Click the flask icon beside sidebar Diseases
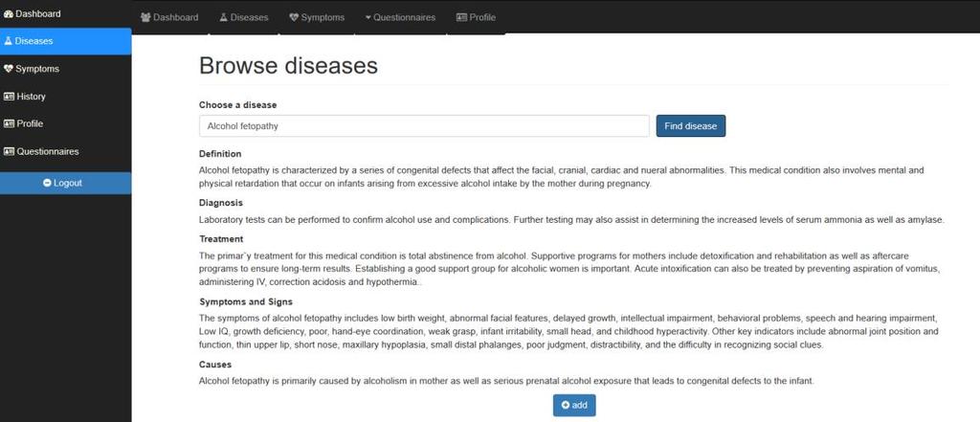Screen dimensions: 980x422 [8, 41]
